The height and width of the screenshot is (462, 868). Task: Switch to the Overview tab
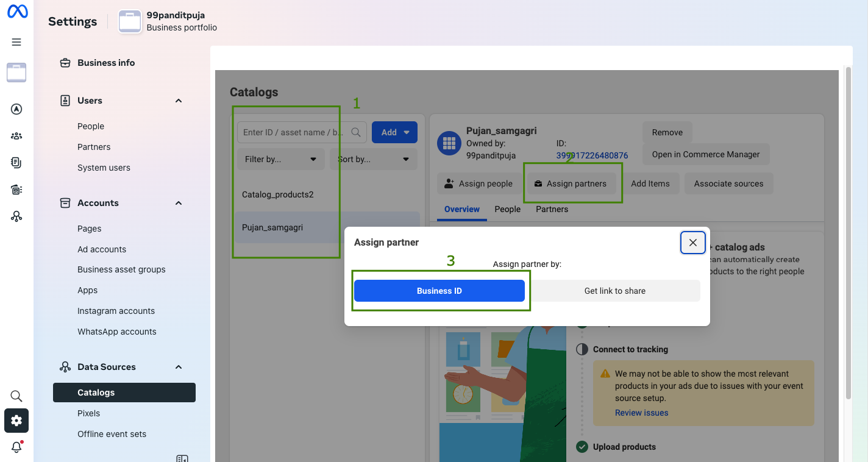pyautogui.click(x=462, y=209)
